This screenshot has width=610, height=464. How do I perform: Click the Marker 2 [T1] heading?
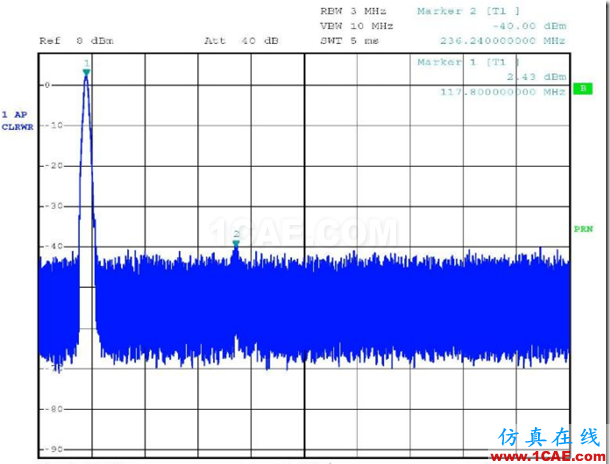(468, 11)
